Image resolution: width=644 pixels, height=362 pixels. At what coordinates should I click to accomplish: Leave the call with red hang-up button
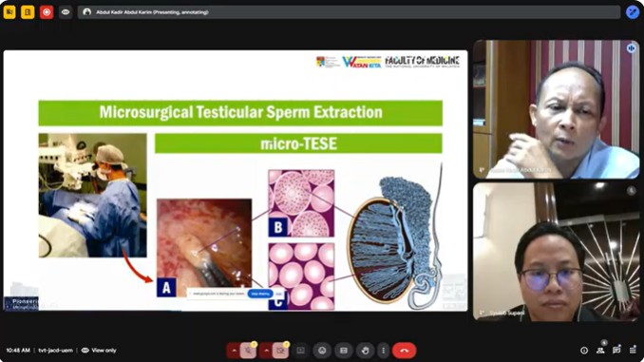click(x=404, y=351)
